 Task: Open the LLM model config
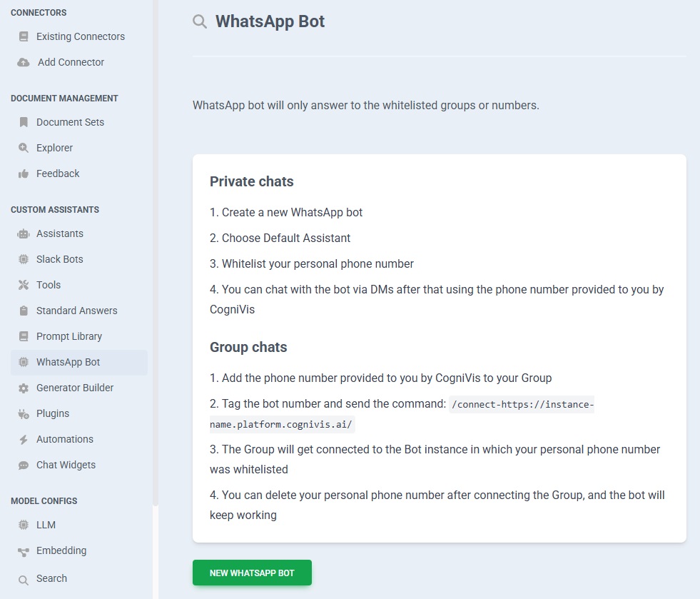46,525
